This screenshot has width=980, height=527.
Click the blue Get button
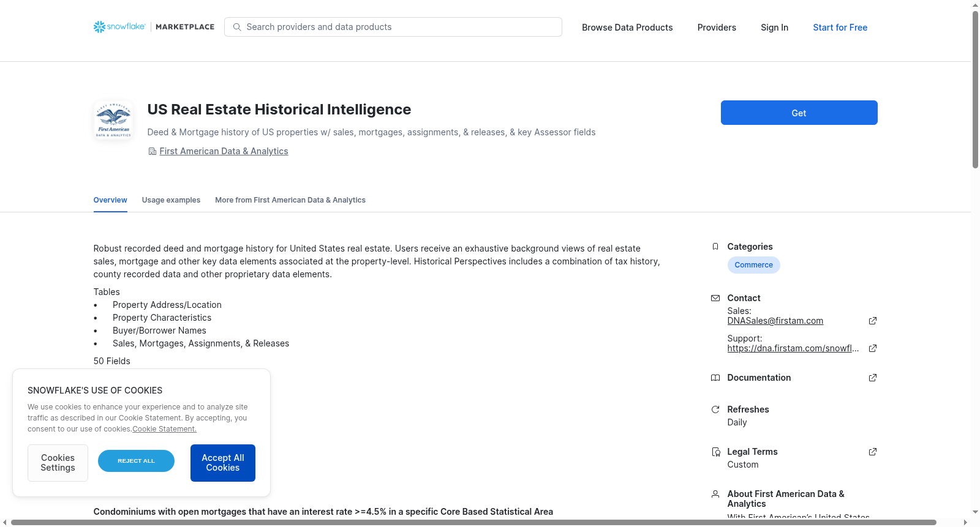pos(799,113)
